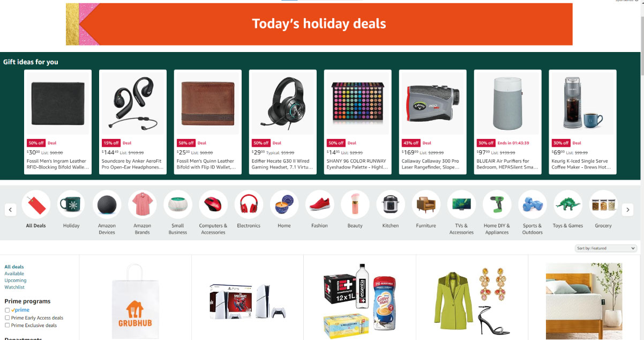This screenshot has height=340, width=644.
Task: Open the Holiday deals category icon
Action: point(71,204)
